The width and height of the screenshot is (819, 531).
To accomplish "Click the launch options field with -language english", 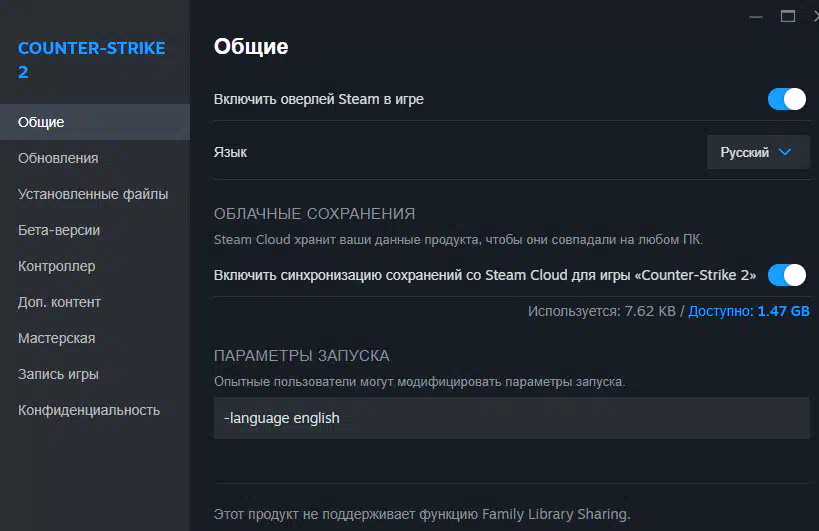I will click(511, 418).
